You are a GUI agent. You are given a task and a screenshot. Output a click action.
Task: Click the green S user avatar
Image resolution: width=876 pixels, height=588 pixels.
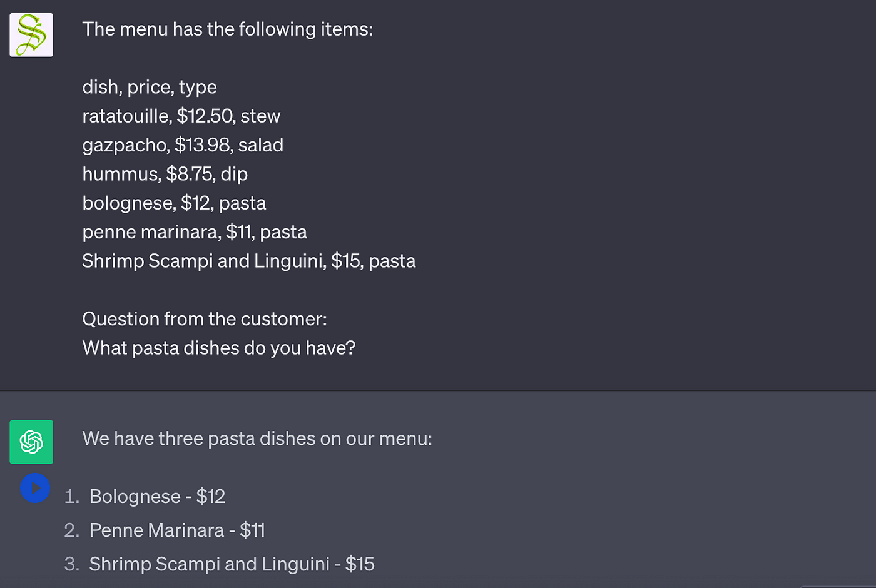(31, 35)
